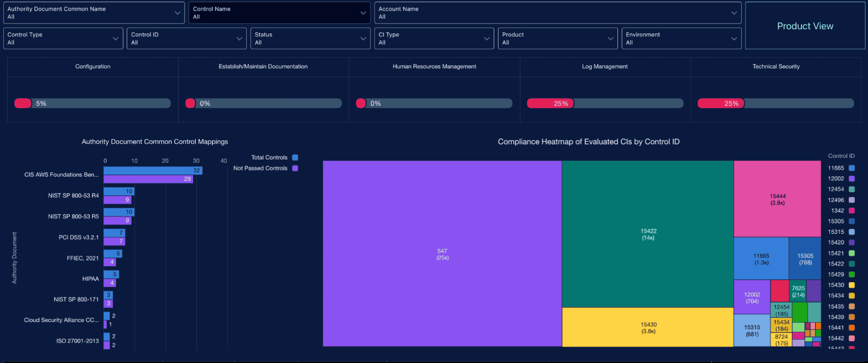The width and height of the screenshot is (868, 363).
Task: Select the Technical Security header
Action: click(x=776, y=67)
